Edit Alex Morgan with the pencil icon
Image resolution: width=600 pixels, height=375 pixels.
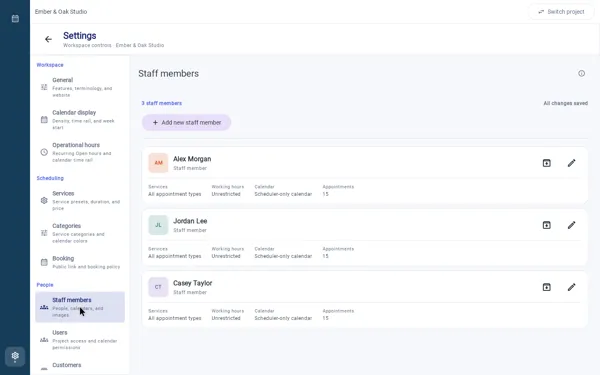[571, 163]
